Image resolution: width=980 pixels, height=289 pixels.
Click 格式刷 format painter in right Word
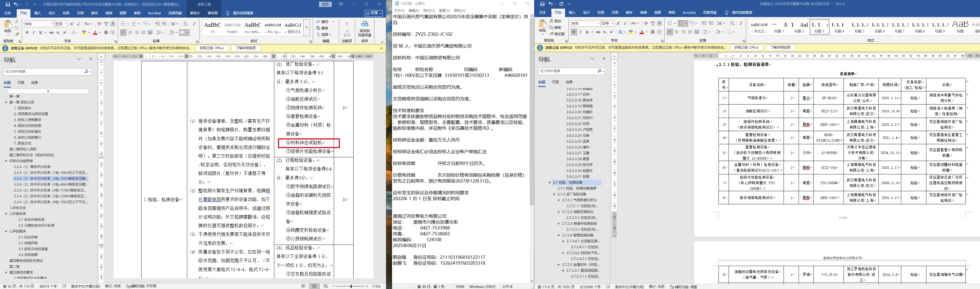[557, 34]
